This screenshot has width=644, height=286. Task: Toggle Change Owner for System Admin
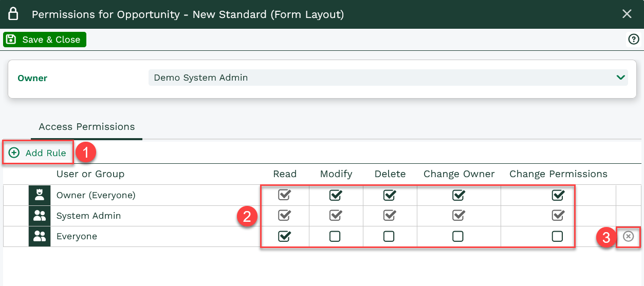coord(458,216)
